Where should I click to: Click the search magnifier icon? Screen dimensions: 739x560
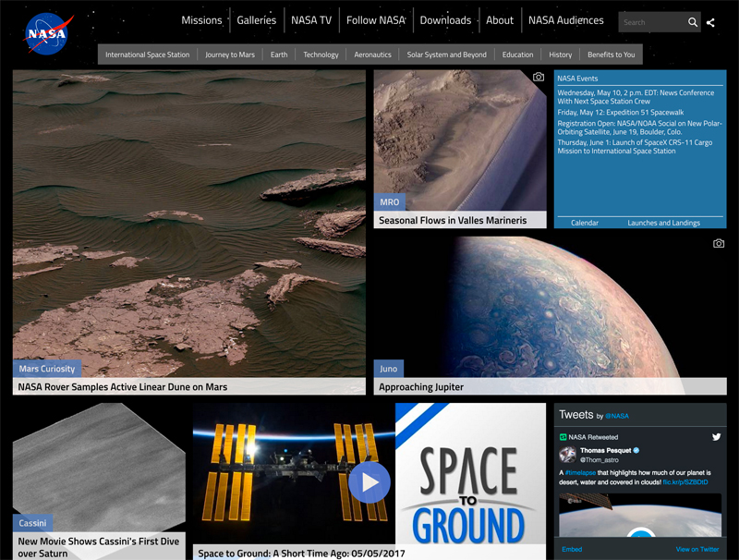pos(692,22)
